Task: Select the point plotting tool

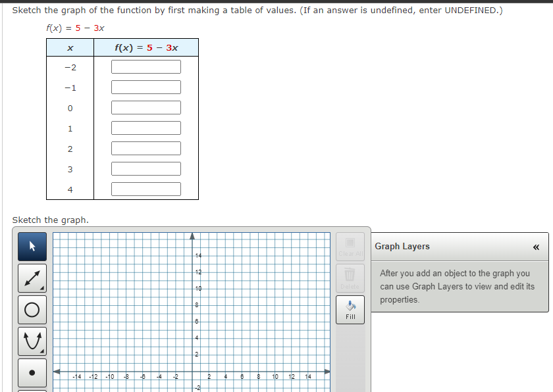Action: pyautogui.click(x=31, y=372)
